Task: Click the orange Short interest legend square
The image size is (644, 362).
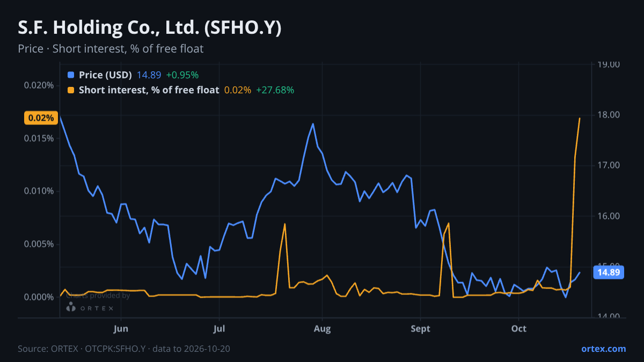Action: point(71,90)
